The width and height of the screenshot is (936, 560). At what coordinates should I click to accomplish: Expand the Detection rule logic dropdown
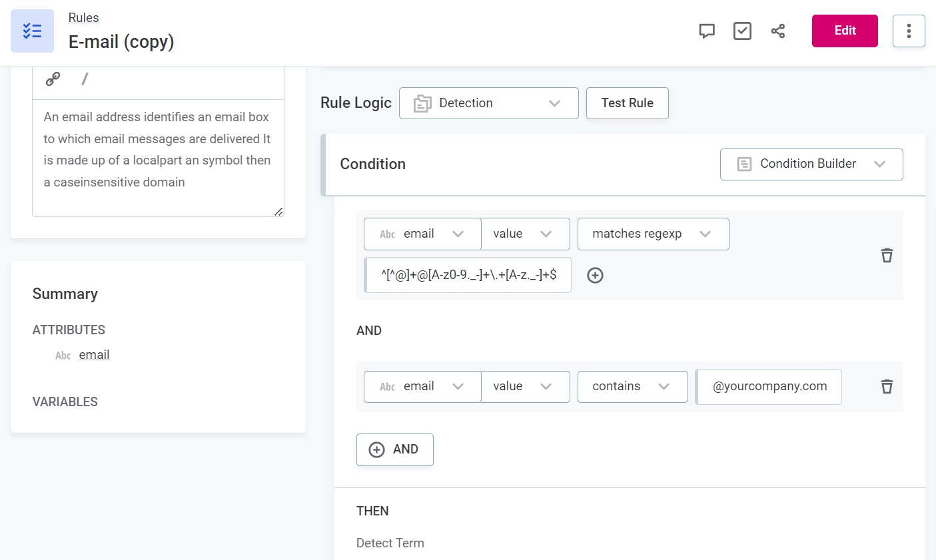pos(488,103)
